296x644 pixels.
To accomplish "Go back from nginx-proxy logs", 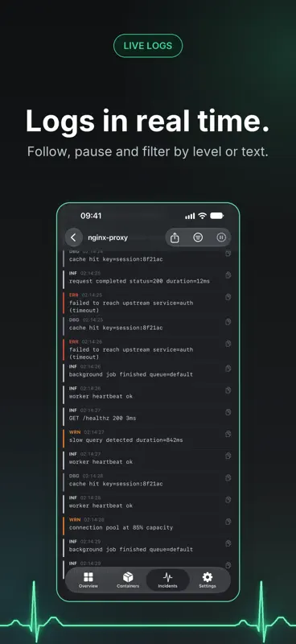I will point(73,237).
